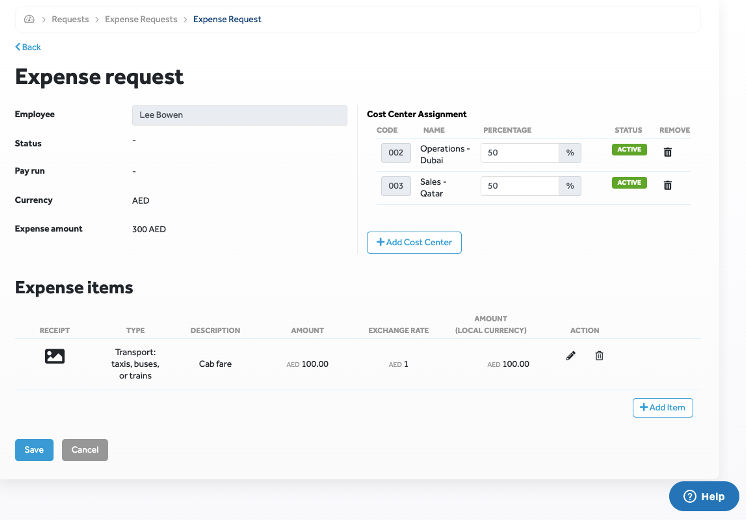746x520 pixels.
Task: Click the Add Cost Center button
Action: [x=414, y=242]
